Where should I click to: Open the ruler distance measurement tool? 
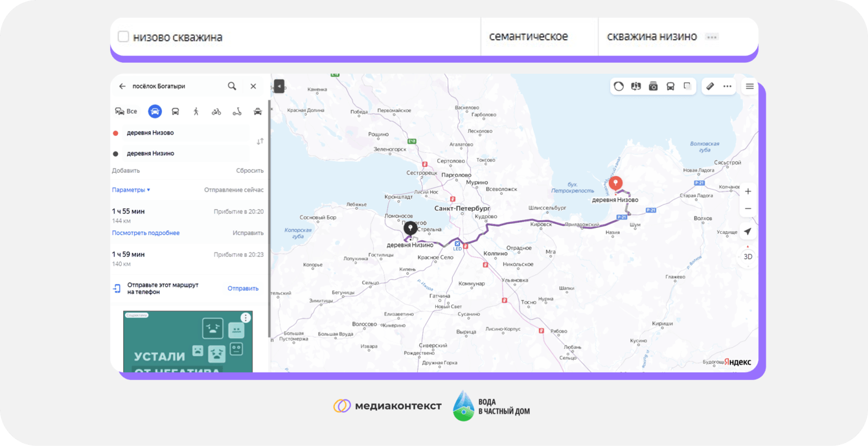(x=710, y=86)
